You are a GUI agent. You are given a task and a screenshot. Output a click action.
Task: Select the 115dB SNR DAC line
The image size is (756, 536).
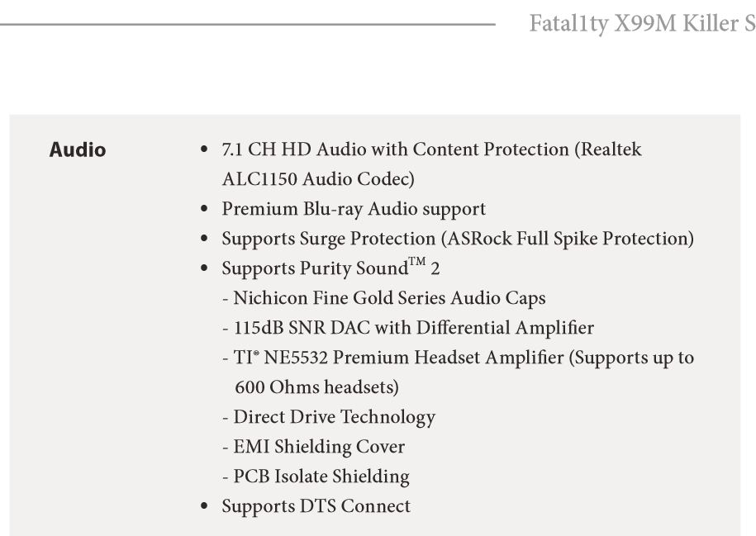coord(408,328)
